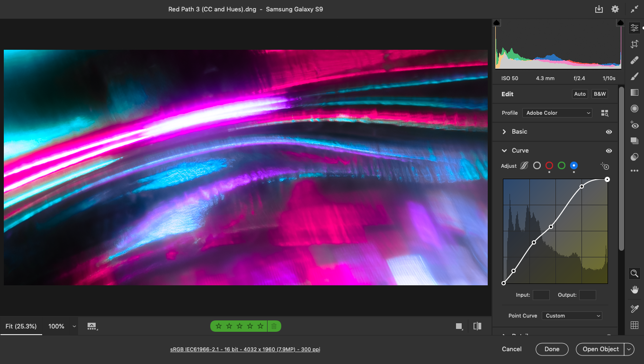
Task: Set rating to three stars
Action: tap(240, 326)
